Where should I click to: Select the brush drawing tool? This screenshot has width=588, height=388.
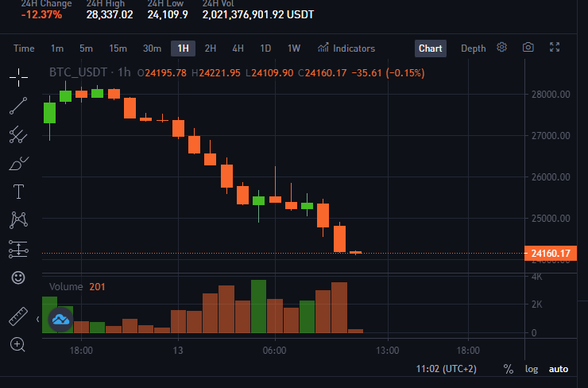click(18, 163)
